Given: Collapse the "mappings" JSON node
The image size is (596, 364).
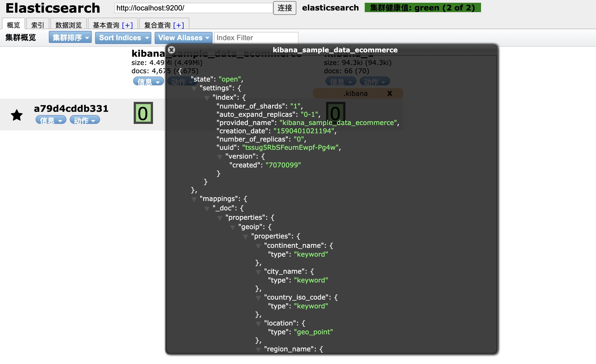Looking at the screenshot, I should pos(194,199).
